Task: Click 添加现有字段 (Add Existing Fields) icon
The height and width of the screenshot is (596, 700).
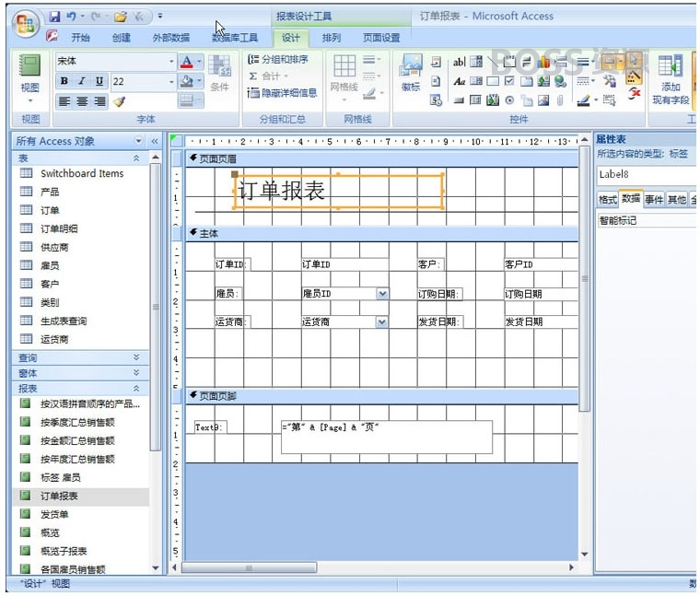Action: click(671, 79)
